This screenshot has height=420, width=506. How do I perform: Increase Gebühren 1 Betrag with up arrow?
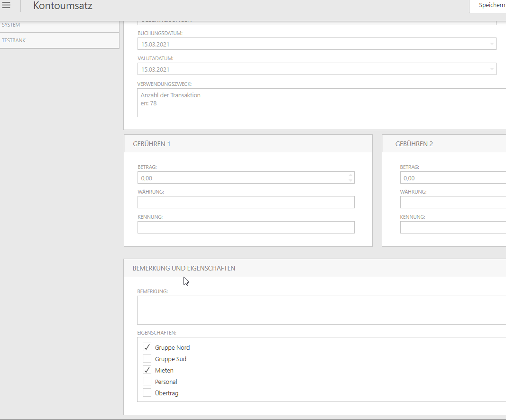pos(350,175)
